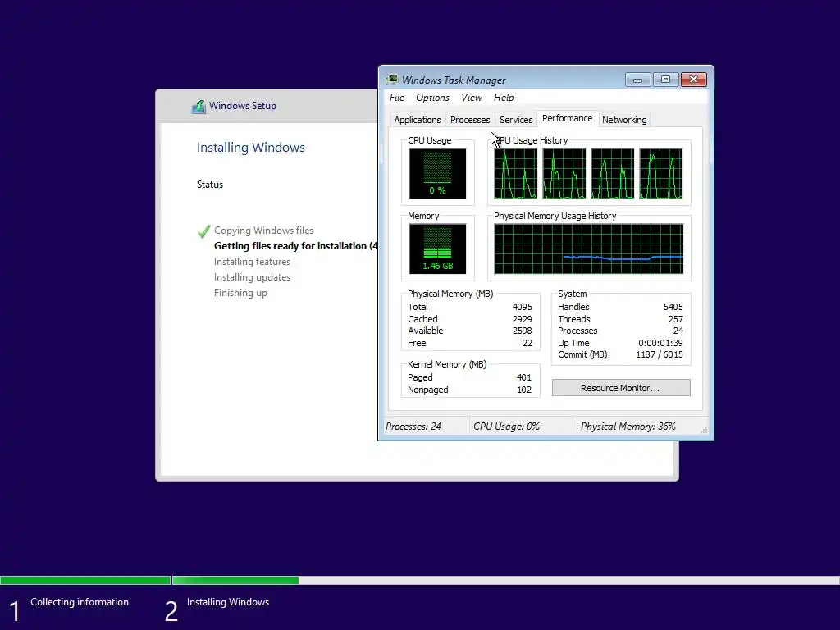Viewport: 840px width, 630px height.
Task: Click the first CPU core history graph
Action: [515, 174]
